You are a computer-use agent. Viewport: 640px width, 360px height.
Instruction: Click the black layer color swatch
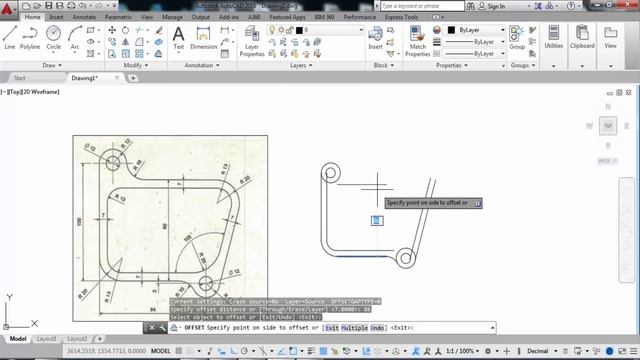(299, 30)
